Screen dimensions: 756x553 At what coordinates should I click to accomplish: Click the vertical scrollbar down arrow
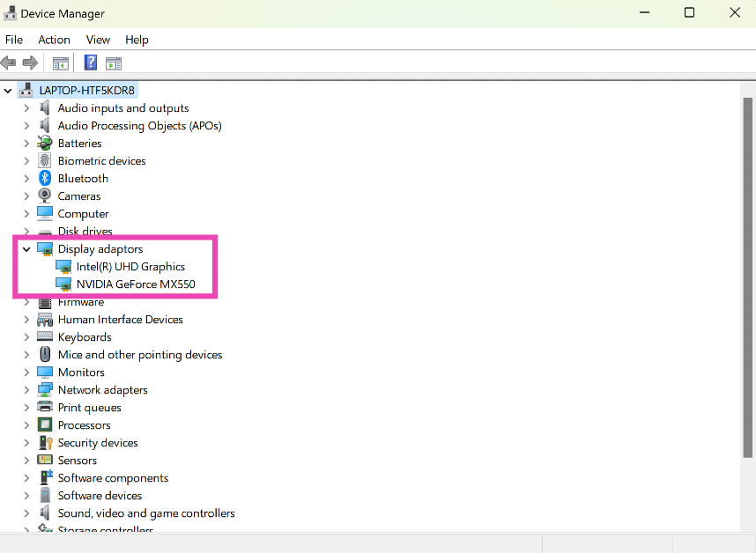click(x=748, y=524)
